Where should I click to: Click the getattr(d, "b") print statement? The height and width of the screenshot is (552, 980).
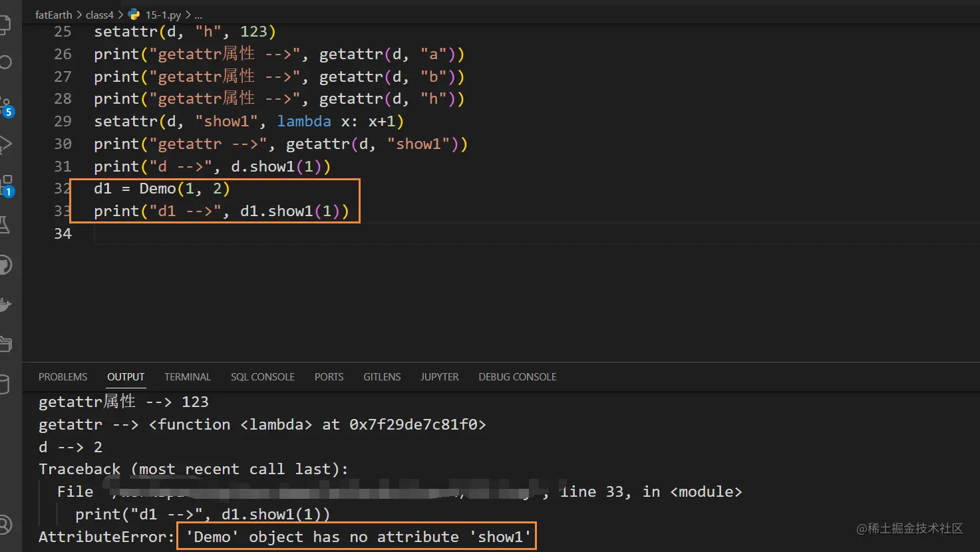[x=279, y=76]
